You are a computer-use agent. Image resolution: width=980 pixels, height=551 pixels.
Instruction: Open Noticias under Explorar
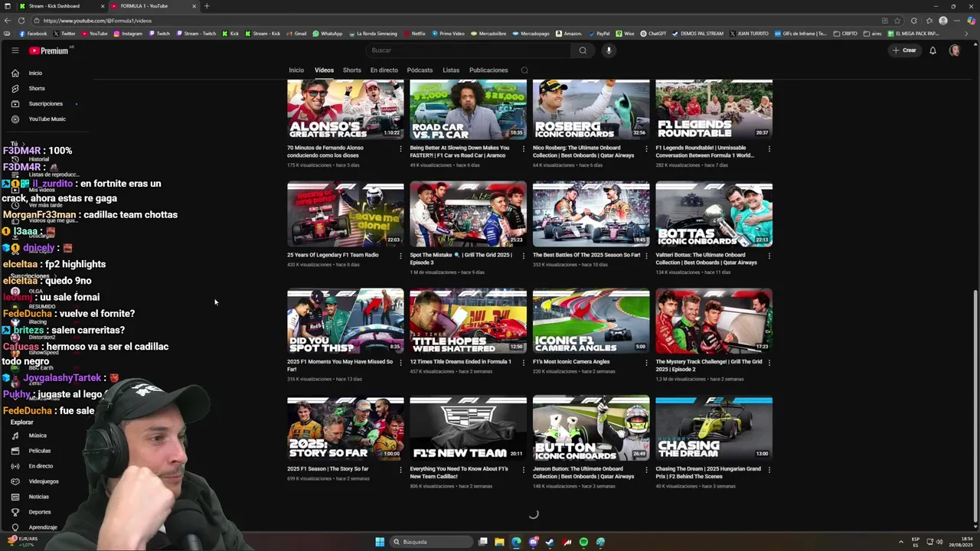38,497
